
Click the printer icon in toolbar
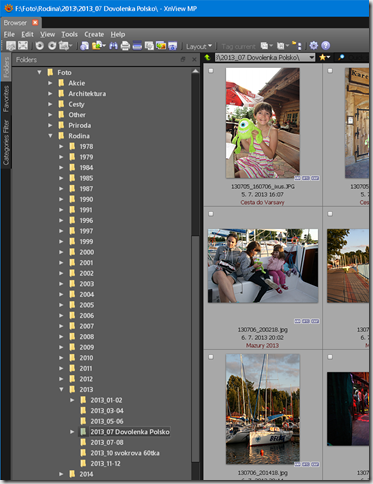(125, 46)
